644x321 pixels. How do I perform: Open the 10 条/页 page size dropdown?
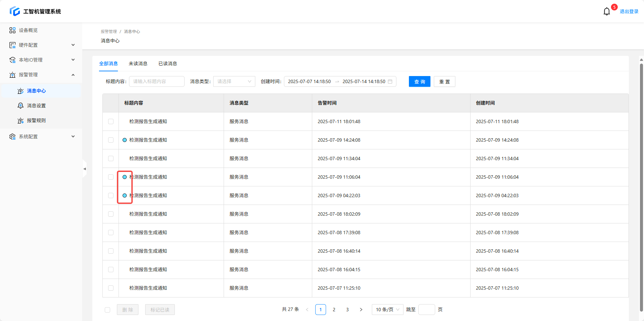point(387,310)
